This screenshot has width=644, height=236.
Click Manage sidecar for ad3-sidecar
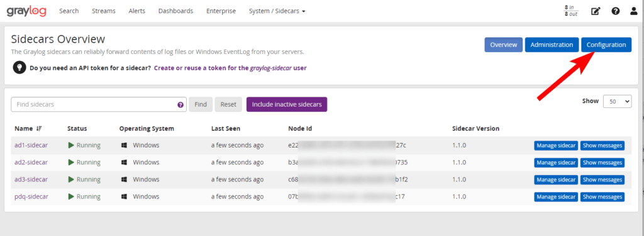556,180
